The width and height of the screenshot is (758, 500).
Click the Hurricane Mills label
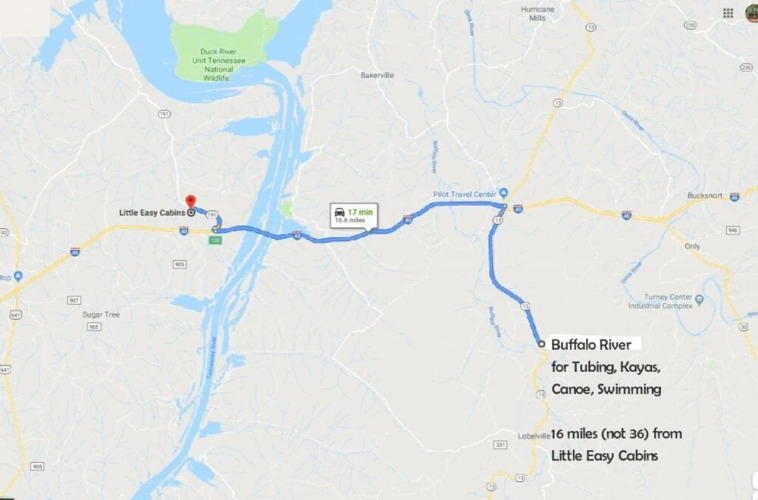click(x=537, y=14)
